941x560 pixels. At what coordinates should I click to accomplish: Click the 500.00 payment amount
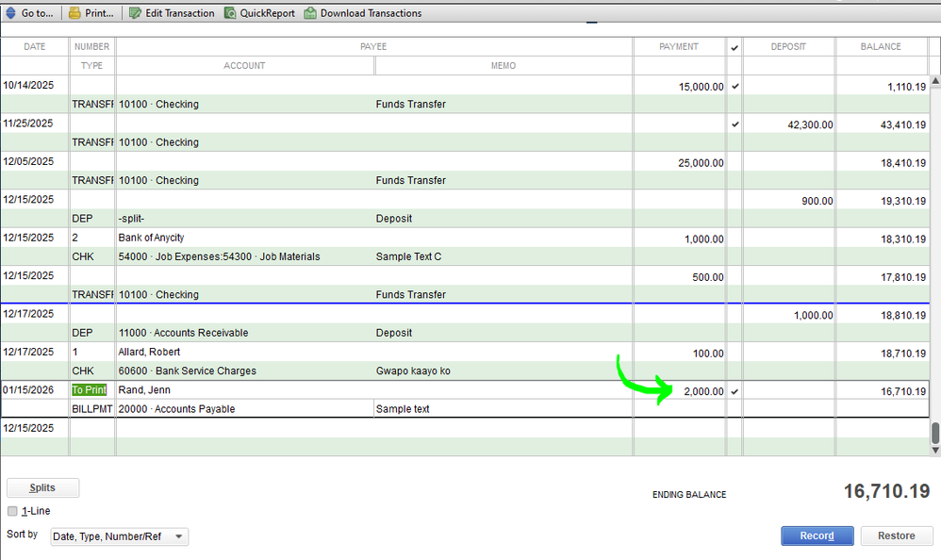click(x=708, y=277)
